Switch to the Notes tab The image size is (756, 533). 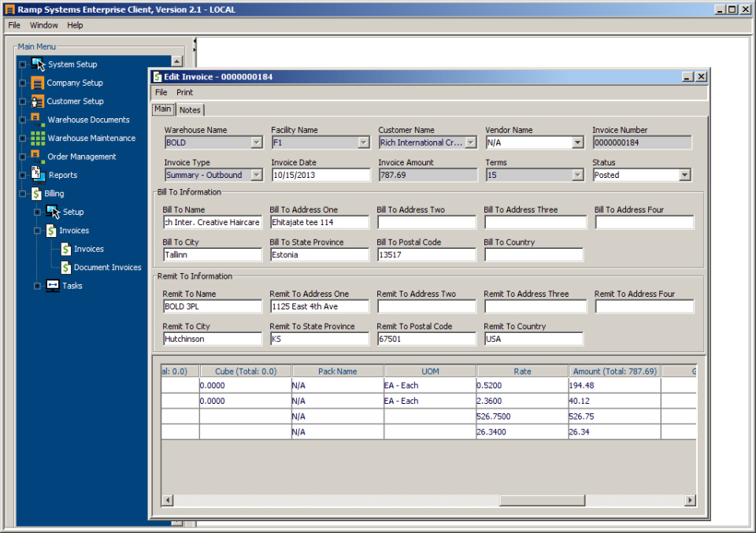point(189,109)
